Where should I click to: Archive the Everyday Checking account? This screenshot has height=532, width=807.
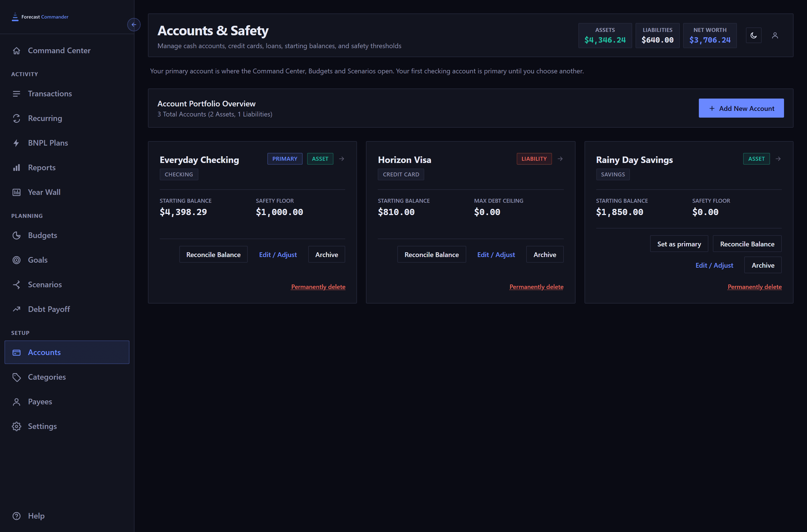tap(327, 255)
